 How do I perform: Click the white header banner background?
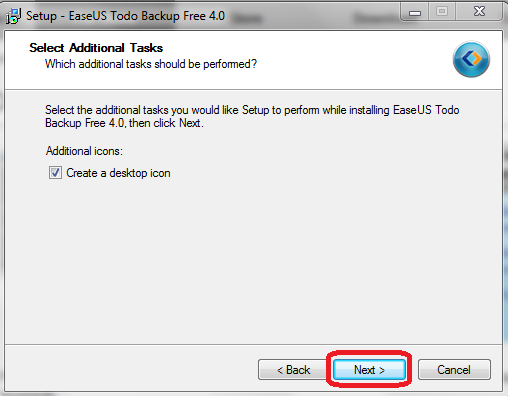[333, 60]
